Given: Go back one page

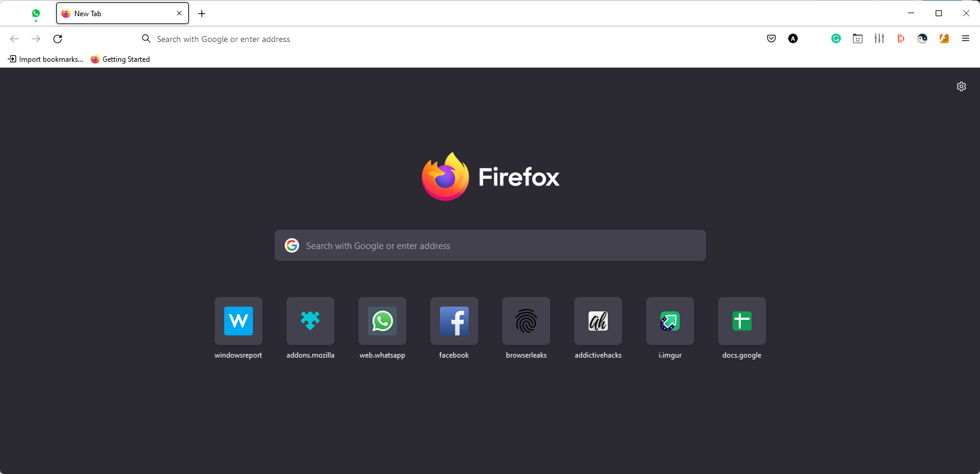Looking at the screenshot, I should point(14,39).
